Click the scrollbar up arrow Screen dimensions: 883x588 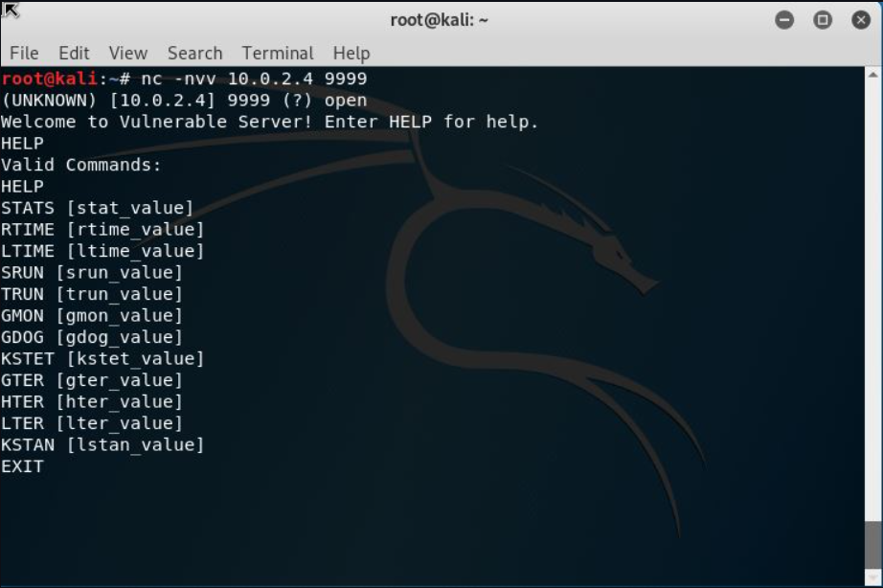(873, 74)
